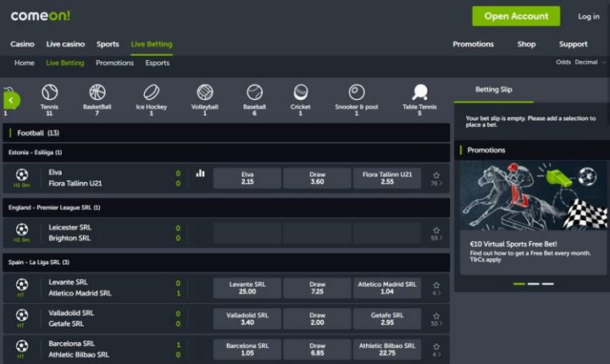Select Live Betting sub navigation tab

click(65, 63)
